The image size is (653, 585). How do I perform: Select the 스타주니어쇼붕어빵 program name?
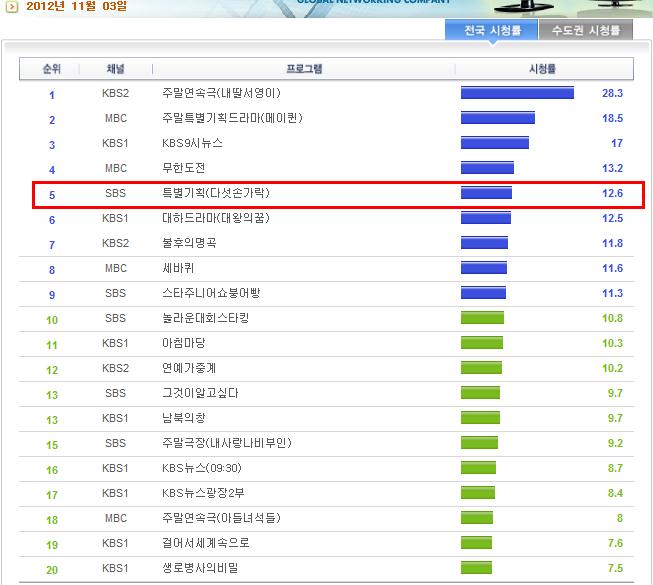[x=211, y=293]
